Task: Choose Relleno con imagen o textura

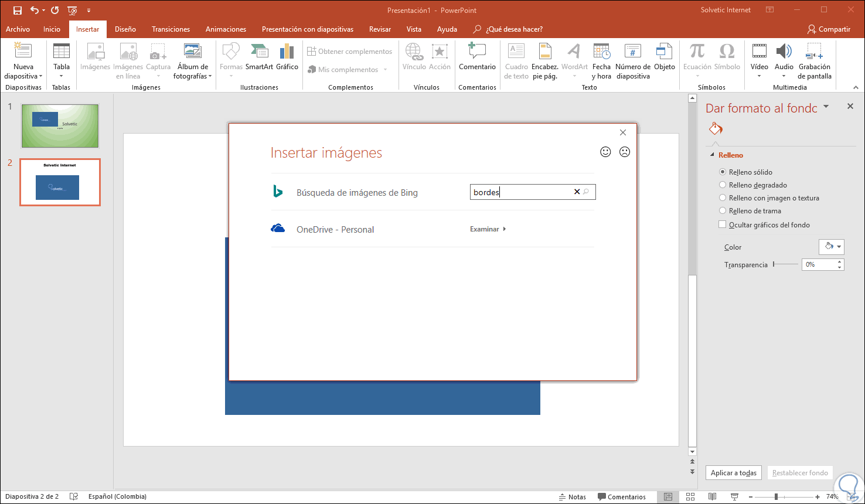Action: [769, 198]
